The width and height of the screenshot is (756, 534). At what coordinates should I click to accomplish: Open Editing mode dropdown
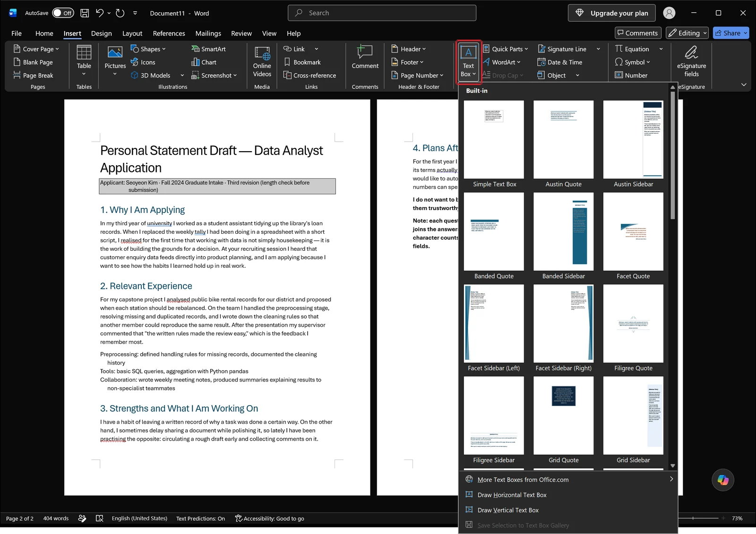coord(687,33)
